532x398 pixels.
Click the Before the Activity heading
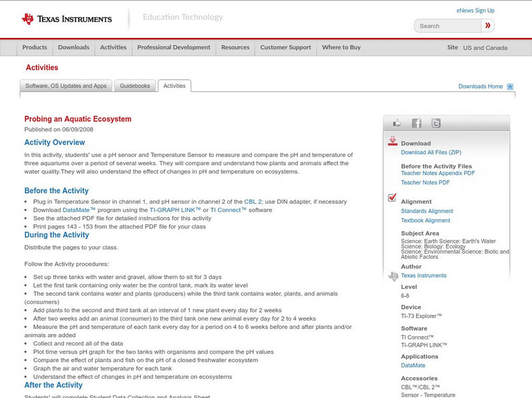tap(57, 191)
